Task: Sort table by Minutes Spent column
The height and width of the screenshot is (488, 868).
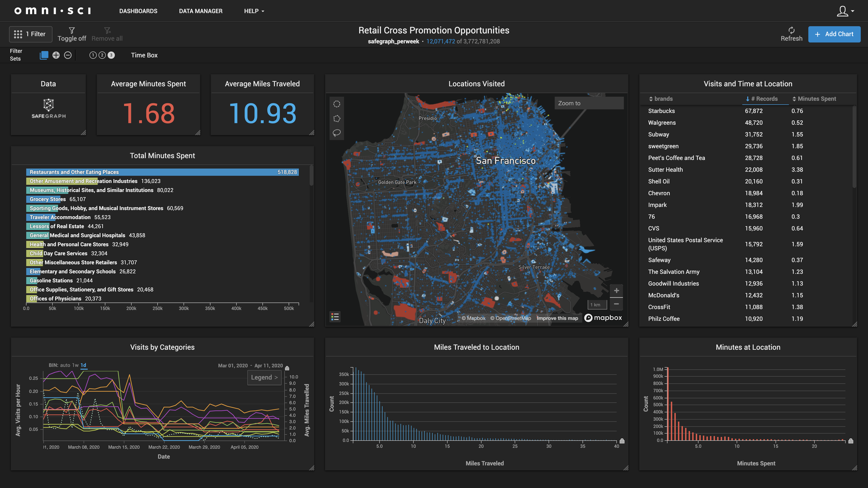Action: 814,99
